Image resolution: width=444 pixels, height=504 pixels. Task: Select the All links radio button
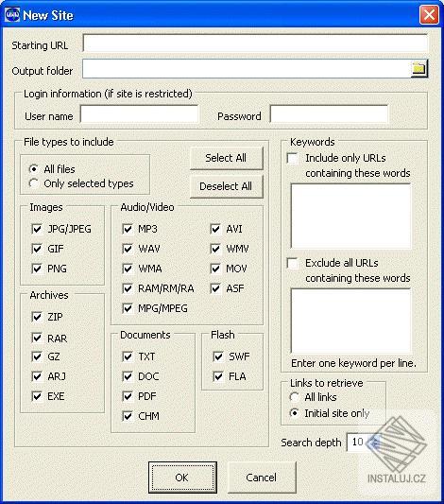[294, 397]
